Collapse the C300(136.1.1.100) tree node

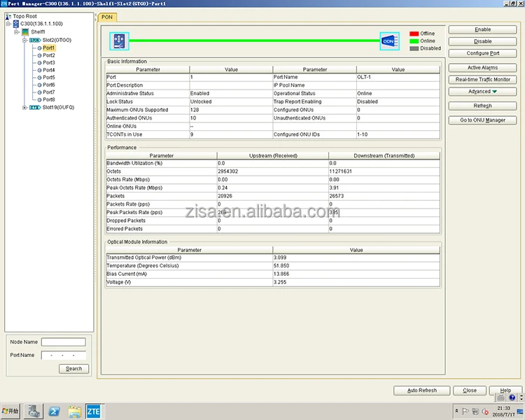tap(8, 24)
